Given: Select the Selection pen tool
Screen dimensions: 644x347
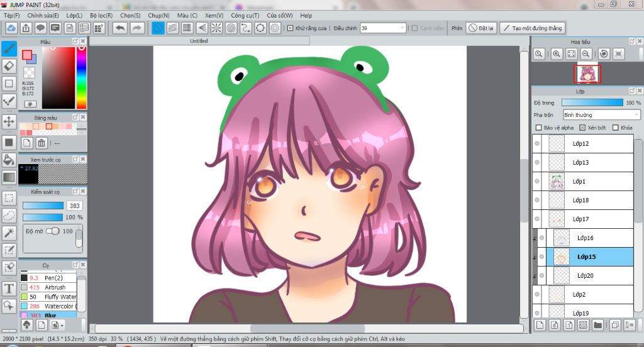Looking at the screenshot, I should click(x=9, y=250).
